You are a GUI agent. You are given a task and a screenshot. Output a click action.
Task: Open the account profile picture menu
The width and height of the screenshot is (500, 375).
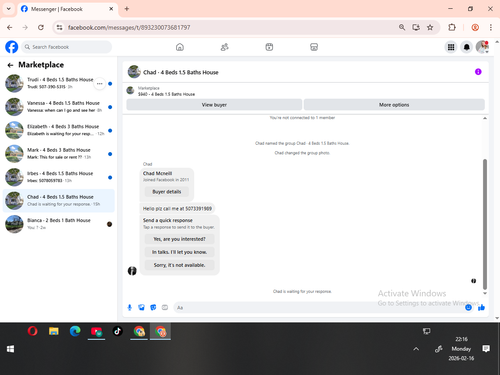pos(482,47)
